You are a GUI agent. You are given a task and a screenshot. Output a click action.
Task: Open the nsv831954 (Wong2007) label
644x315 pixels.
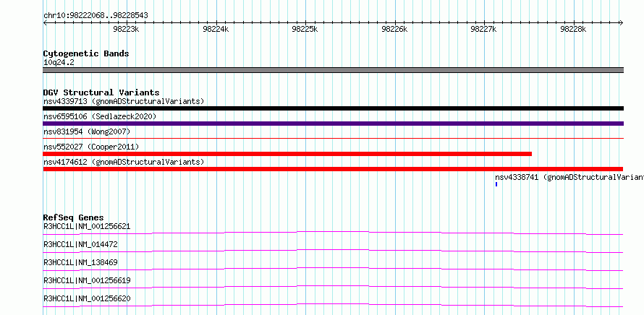point(87,131)
